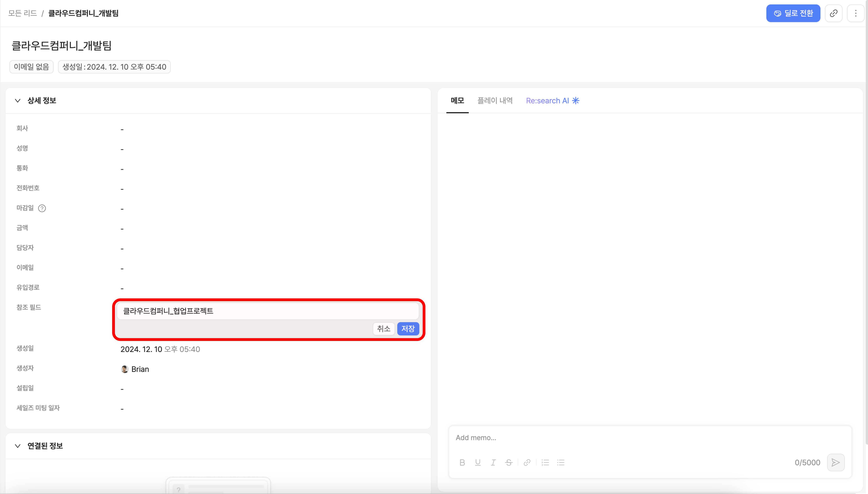The image size is (868, 494).
Task: Click the 딜로 전환 button
Action: point(793,13)
